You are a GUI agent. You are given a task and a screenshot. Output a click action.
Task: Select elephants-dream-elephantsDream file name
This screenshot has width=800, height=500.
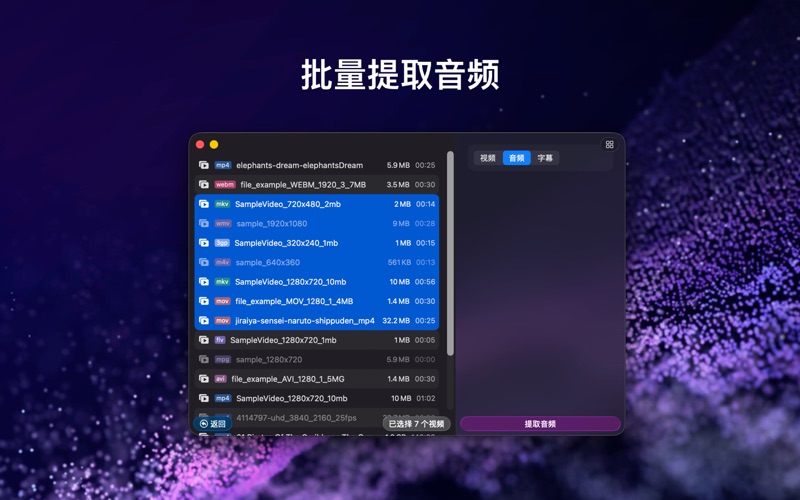pyautogui.click(x=299, y=165)
